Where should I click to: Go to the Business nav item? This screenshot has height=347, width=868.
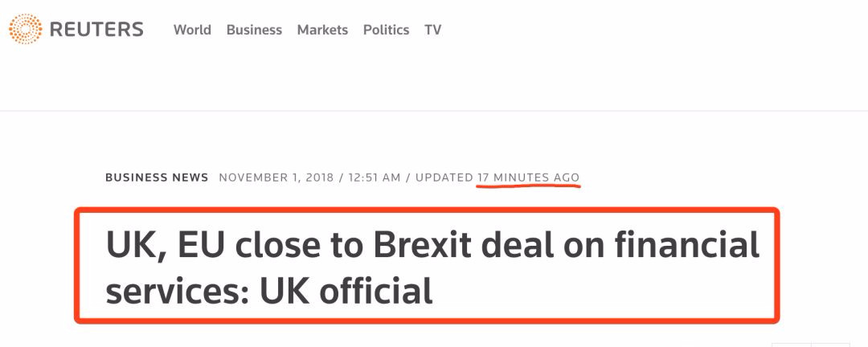(254, 30)
